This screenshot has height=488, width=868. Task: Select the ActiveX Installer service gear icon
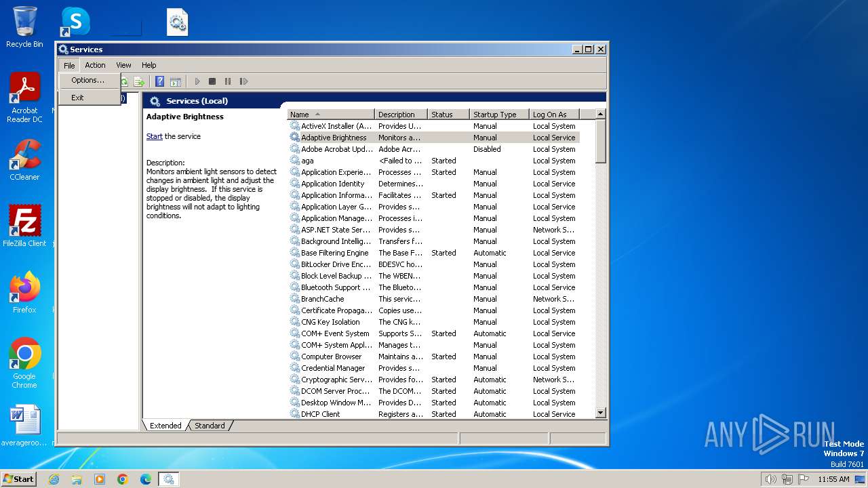click(295, 126)
